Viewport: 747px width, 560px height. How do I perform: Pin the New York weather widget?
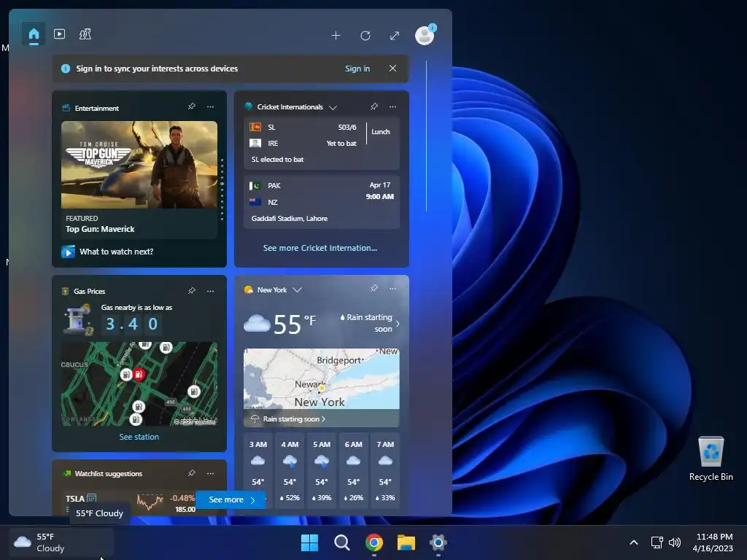(374, 289)
